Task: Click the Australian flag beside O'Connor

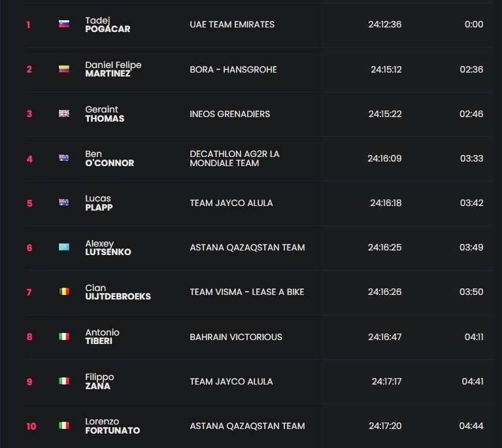Action: pos(63,158)
